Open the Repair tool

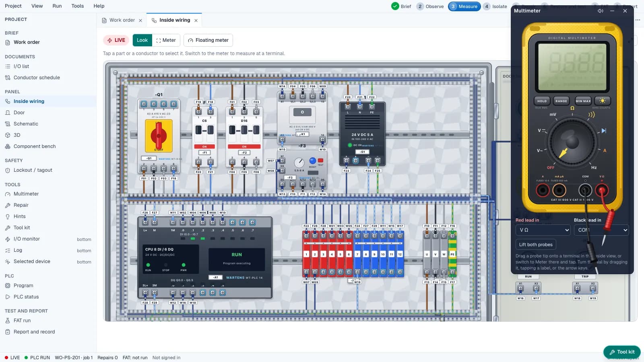[x=21, y=205]
